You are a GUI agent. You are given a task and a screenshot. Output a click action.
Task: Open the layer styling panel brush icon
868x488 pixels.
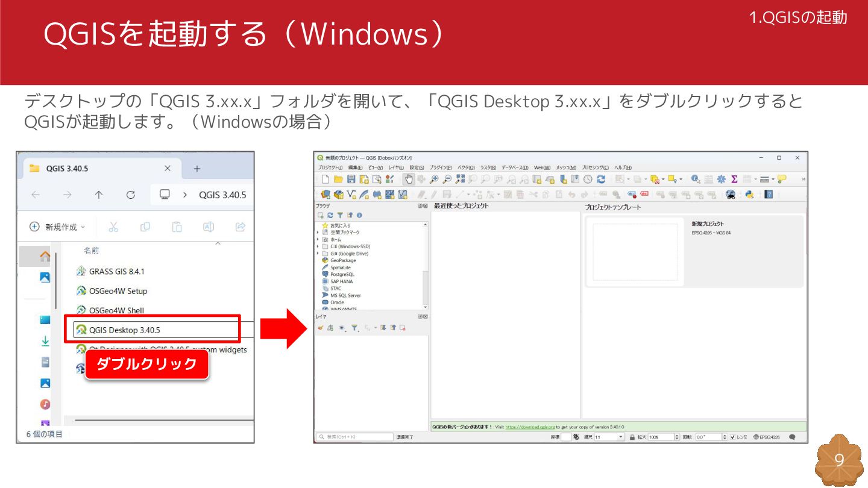[320, 327]
